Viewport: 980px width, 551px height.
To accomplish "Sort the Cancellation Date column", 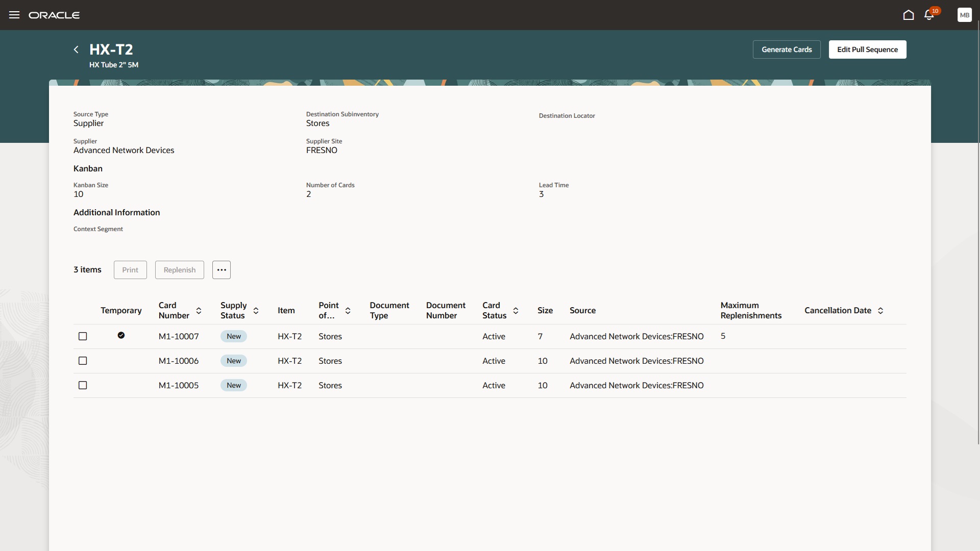I will pyautogui.click(x=880, y=310).
